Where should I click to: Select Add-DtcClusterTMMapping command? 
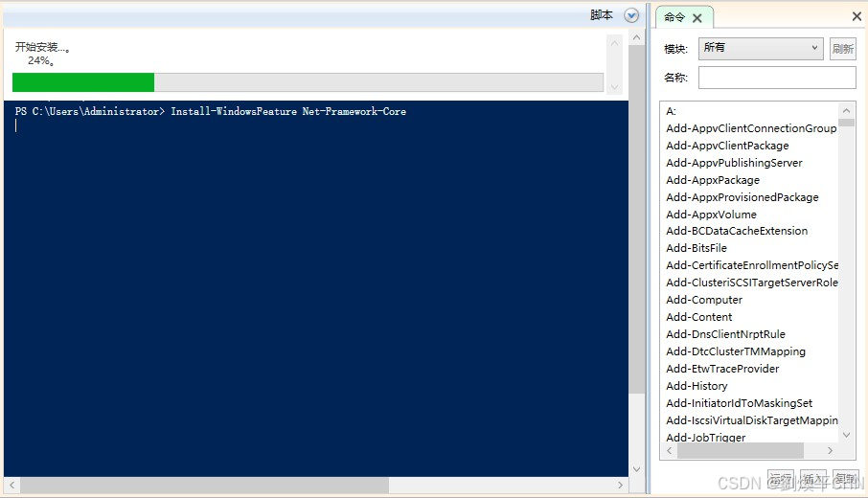point(735,351)
